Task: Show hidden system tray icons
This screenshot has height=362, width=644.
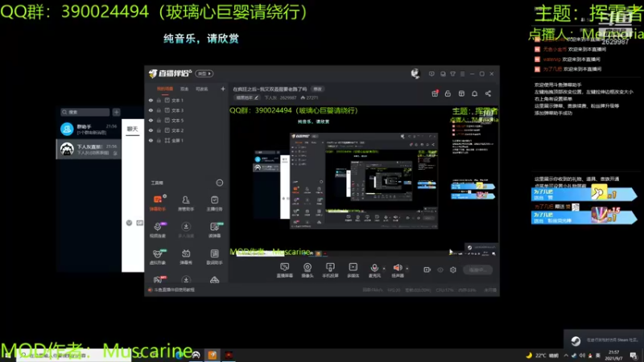Action: pyautogui.click(x=566, y=356)
